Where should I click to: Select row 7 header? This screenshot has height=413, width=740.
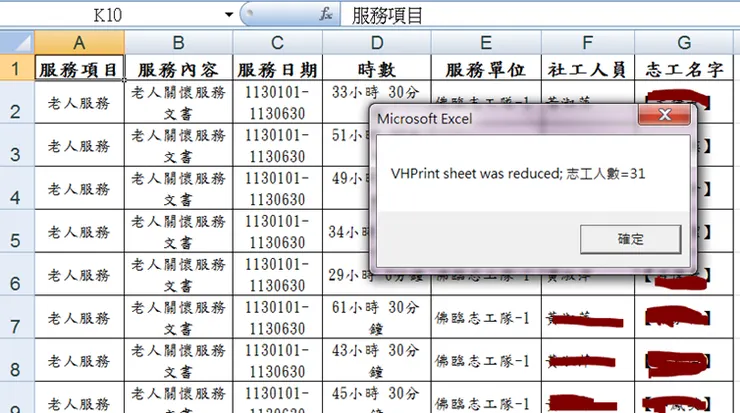click(17, 317)
